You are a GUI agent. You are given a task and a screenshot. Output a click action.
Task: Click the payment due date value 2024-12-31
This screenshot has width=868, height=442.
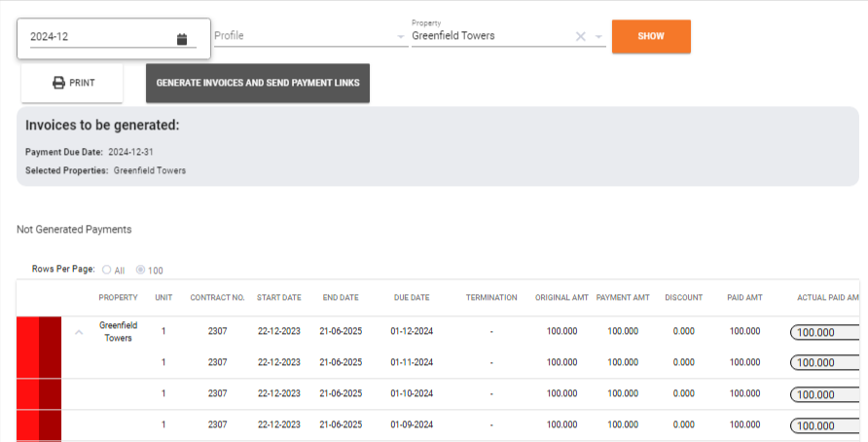[130, 152]
